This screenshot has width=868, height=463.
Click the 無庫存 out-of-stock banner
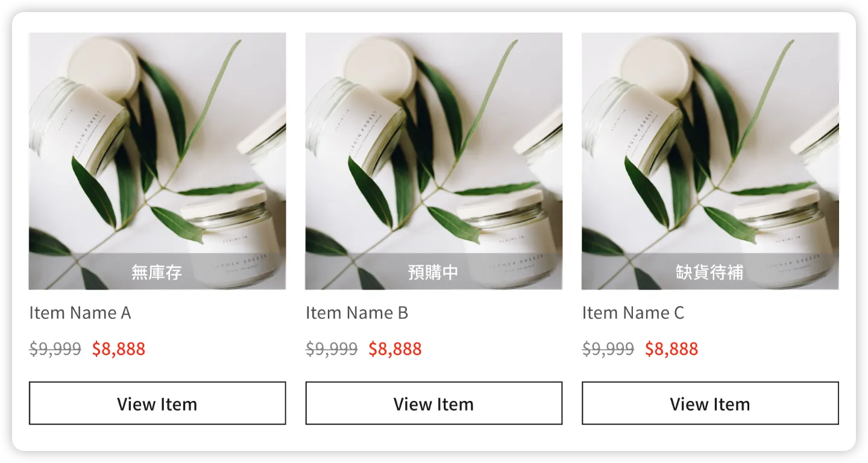tap(157, 272)
